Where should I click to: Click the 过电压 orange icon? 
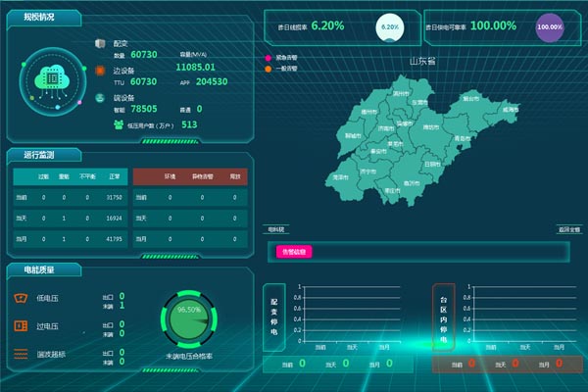21,325
